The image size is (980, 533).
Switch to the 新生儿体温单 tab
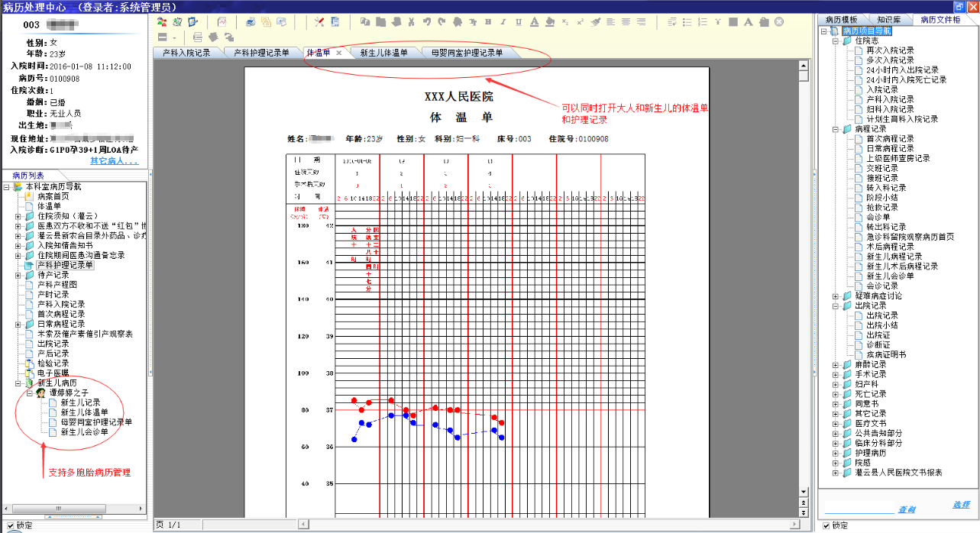pos(383,53)
